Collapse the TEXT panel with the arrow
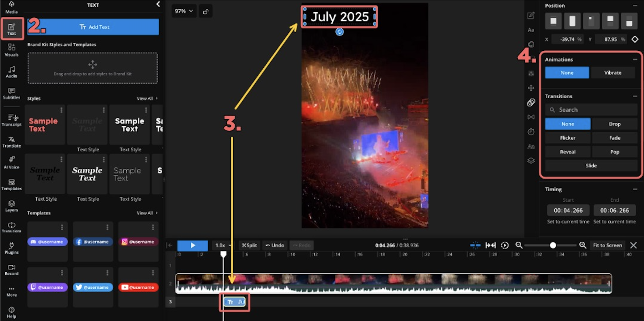This screenshot has width=644, height=321. click(x=158, y=4)
